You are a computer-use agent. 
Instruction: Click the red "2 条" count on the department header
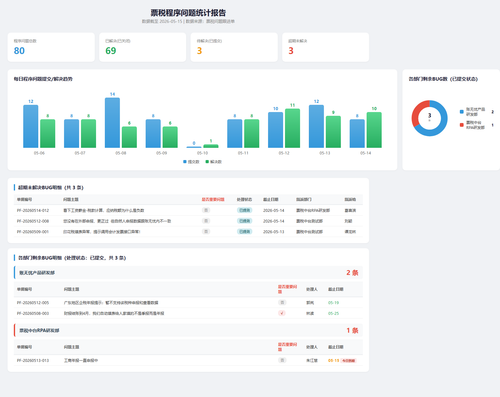(352, 273)
